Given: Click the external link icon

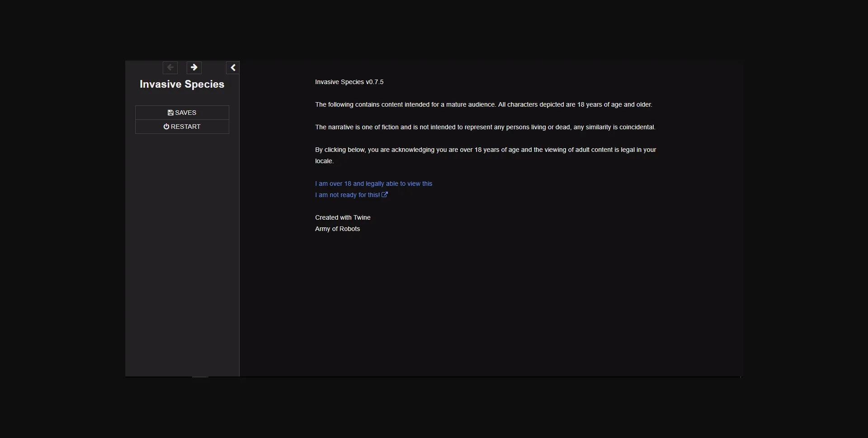Looking at the screenshot, I should 385,195.
